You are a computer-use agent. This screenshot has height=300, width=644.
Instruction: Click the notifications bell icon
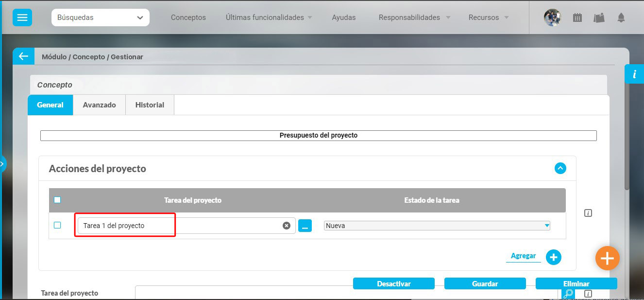click(621, 18)
